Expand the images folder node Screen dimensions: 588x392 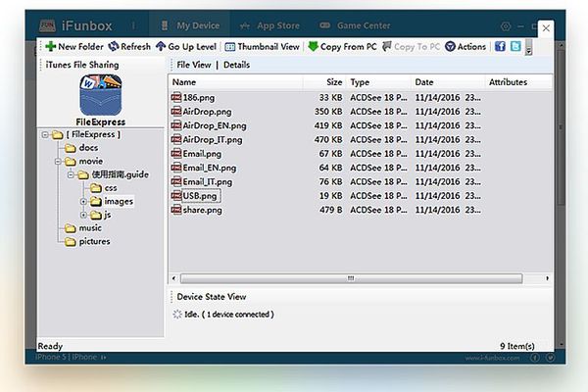pyautogui.click(x=84, y=202)
